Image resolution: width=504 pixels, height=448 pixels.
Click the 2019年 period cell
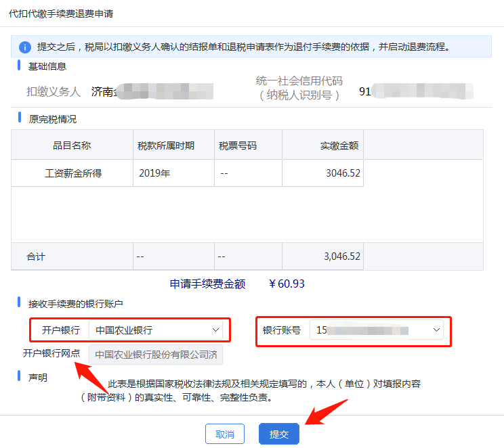tap(154, 173)
